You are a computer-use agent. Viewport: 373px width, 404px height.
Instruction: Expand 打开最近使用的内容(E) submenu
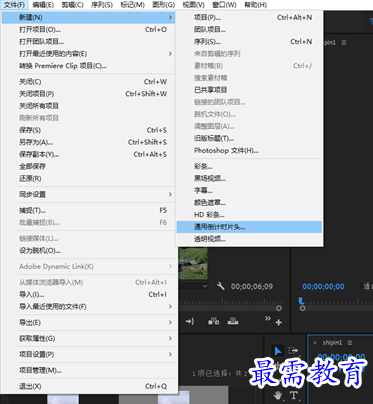tap(170, 54)
